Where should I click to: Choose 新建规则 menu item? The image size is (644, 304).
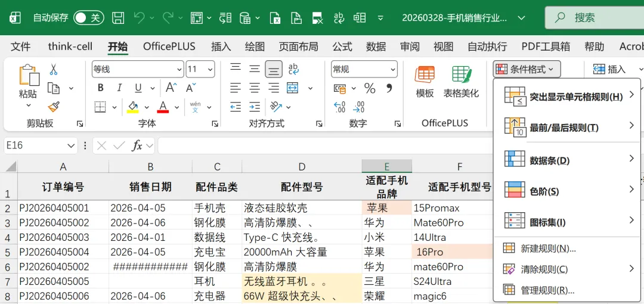568,248
